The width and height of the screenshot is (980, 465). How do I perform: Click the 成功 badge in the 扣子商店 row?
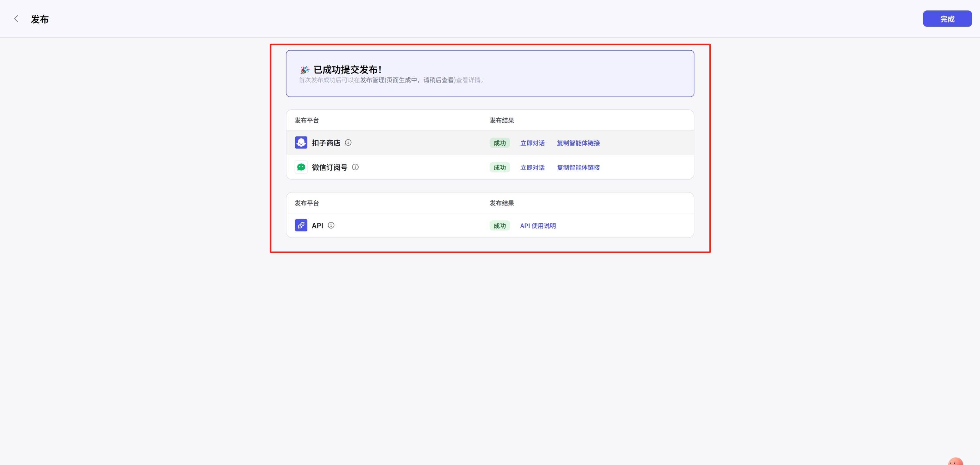(499, 143)
